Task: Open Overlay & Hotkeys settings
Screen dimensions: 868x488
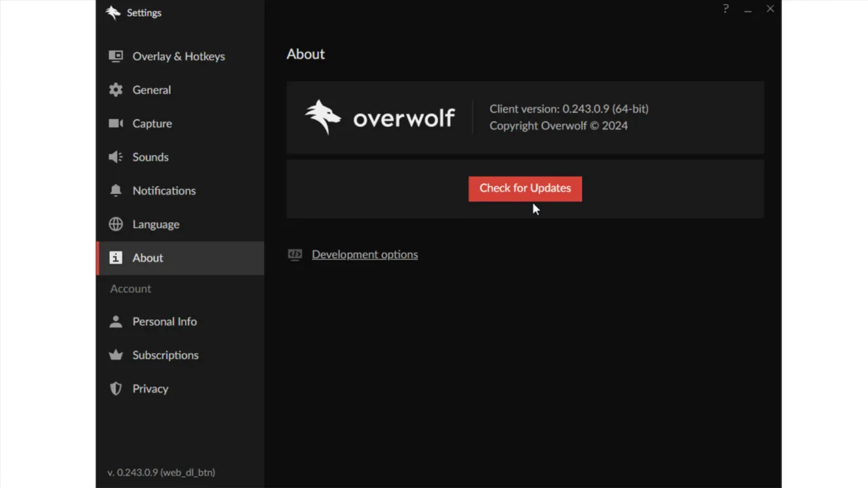Action: pos(180,56)
